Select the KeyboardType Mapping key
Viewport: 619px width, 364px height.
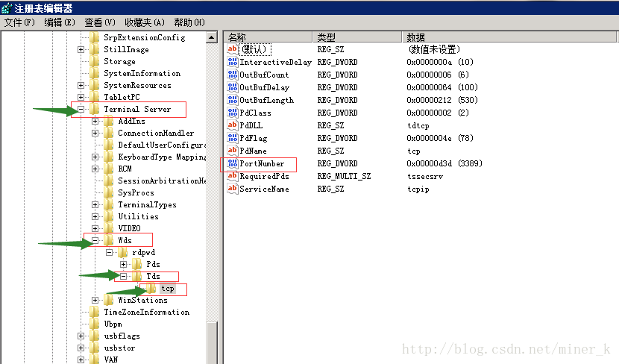(162, 157)
